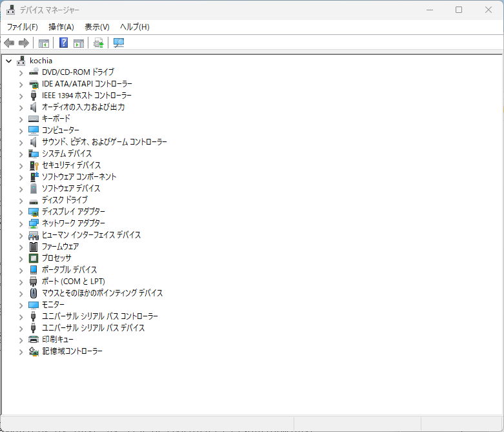Select the ファームウェア label
This screenshot has height=432, width=504.
[61, 247]
